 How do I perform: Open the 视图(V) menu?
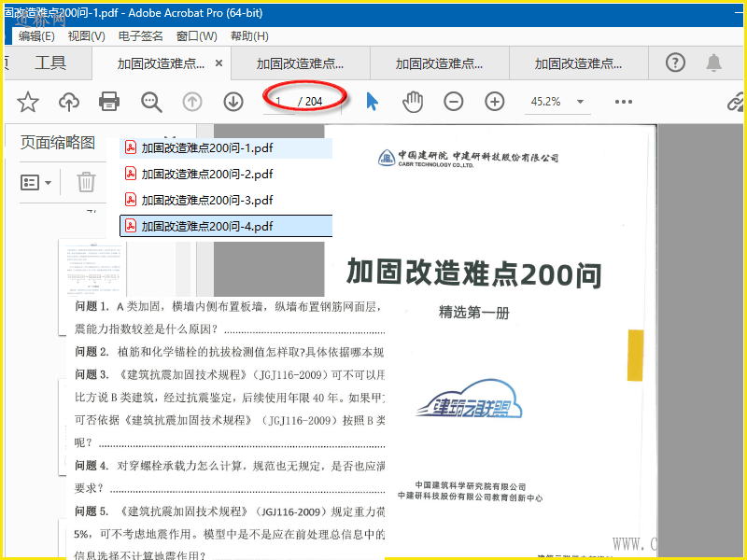[86, 36]
